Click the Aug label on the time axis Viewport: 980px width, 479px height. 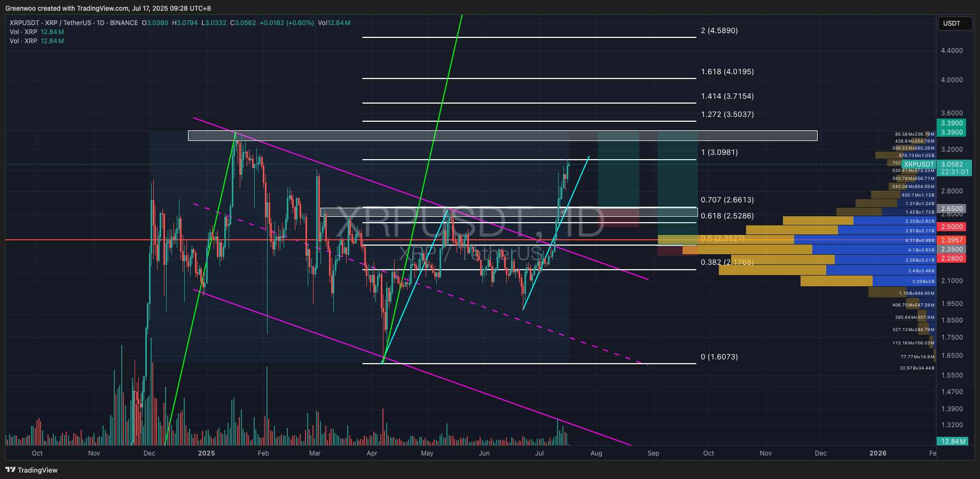click(x=597, y=453)
